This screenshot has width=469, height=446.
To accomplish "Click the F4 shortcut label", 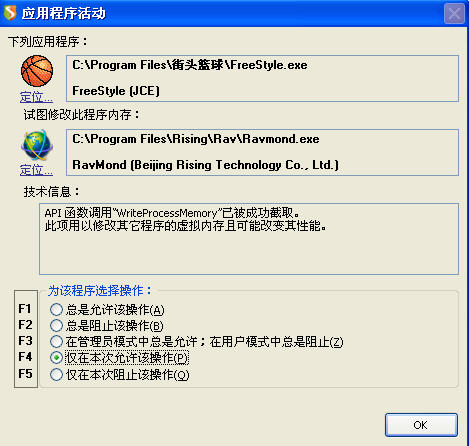I will pyautogui.click(x=25, y=357).
